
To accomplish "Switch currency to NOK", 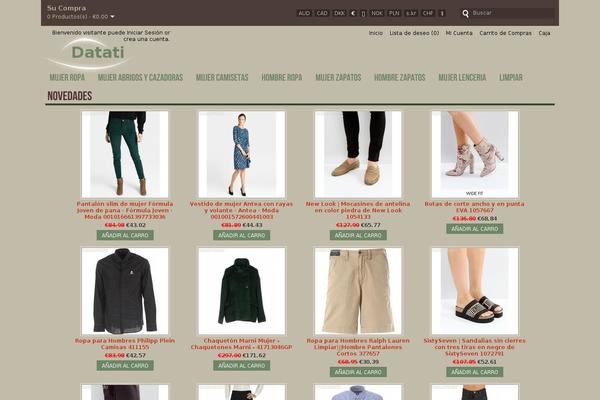I will pyautogui.click(x=377, y=13).
